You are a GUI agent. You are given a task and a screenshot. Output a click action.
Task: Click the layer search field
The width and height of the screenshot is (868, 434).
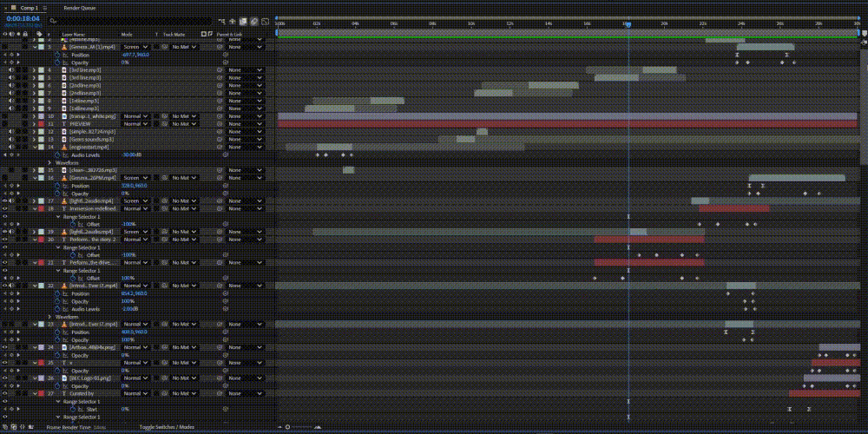(x=130, y=20)
